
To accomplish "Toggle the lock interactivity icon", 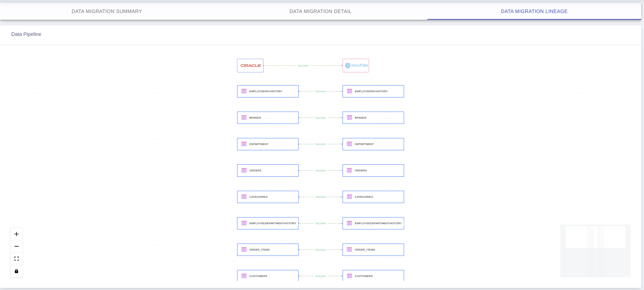I will click(x=17, y=271).
